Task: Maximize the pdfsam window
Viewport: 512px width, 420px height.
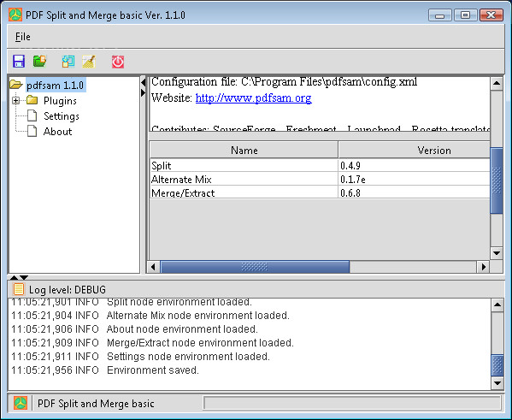Action: (x=465, y=15)
